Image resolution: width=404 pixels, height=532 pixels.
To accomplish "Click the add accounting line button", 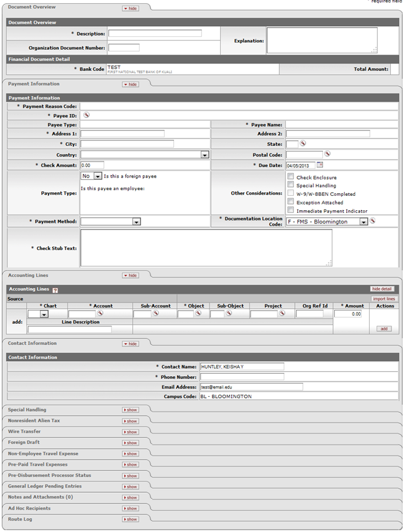I will (x=384, y=329).
